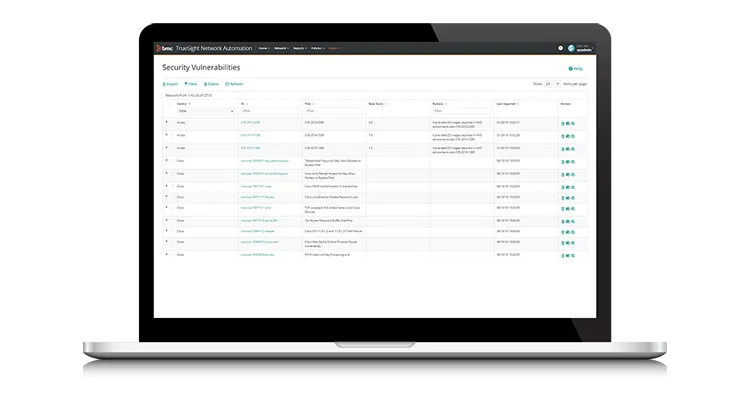Viewport: 750px width, 400px height.
Task: Open the Network menu
Action: [x=281, y=48]
